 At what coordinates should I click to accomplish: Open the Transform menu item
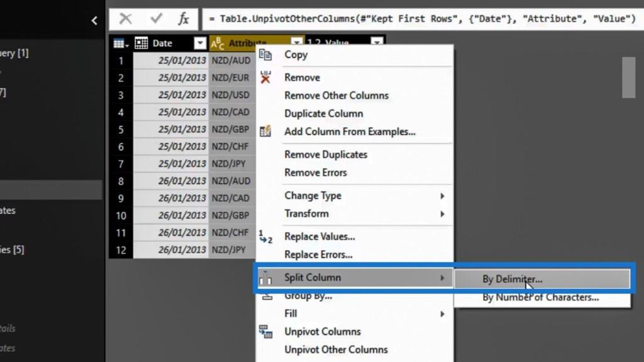[x=306, y=214]
